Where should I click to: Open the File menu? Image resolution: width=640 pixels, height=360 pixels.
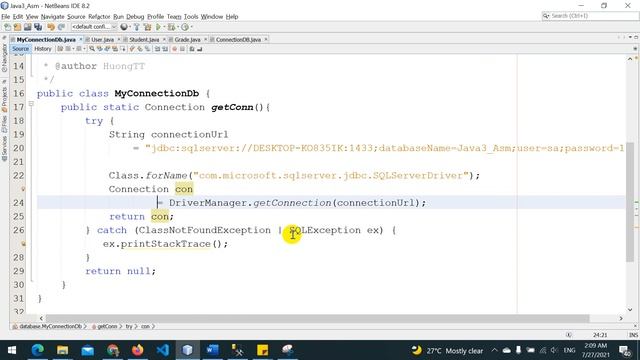[x=6, y=17]
